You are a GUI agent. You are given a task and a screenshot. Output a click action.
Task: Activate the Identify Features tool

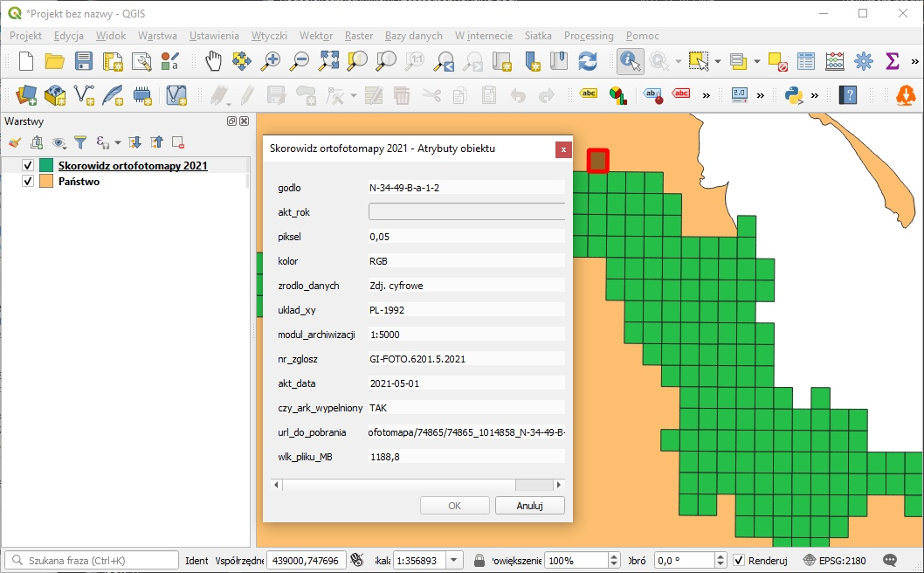[630, 61]
